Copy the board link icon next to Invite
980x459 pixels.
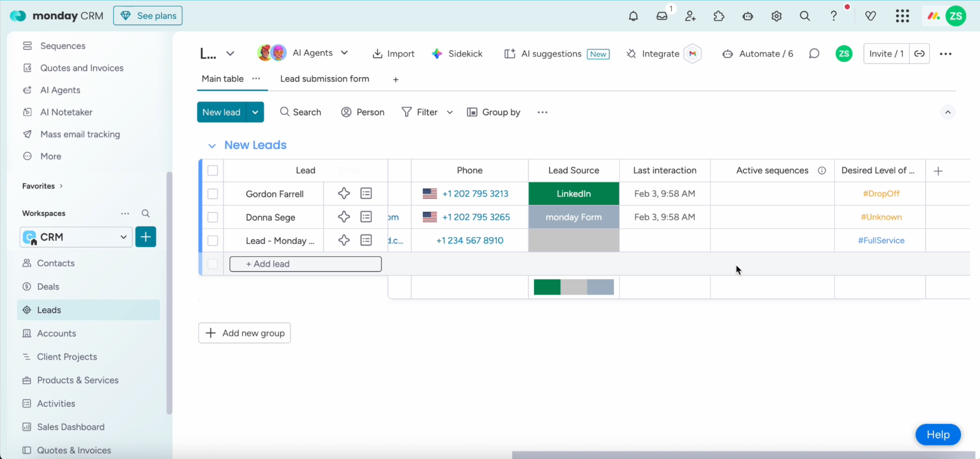[x=919, y=53]
